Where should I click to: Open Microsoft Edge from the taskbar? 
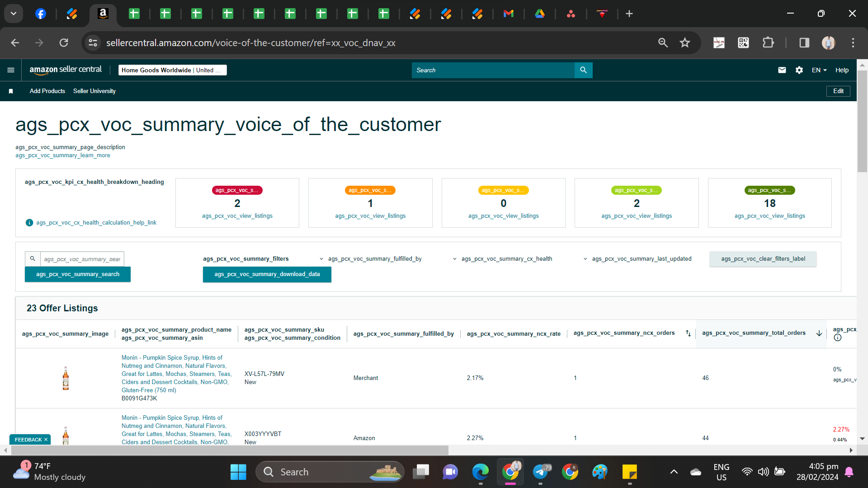pos(480,472)
